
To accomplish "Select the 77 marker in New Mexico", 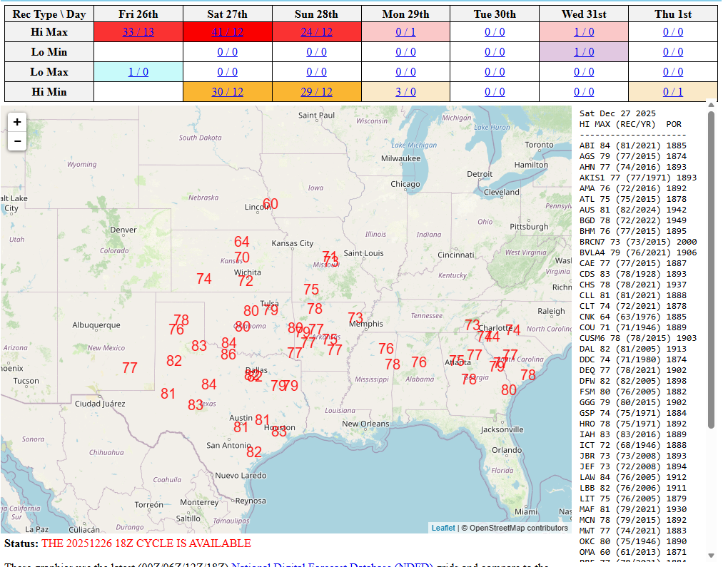I will click(130, 368).
